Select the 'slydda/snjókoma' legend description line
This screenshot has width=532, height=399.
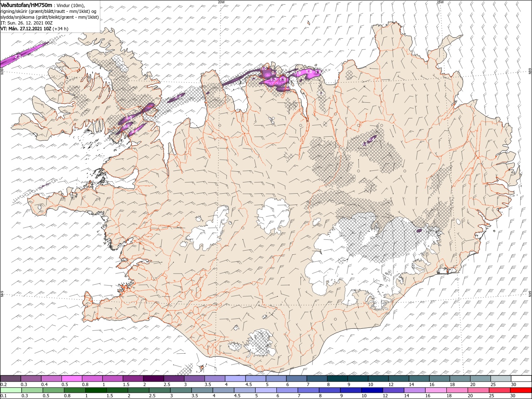pos(49,17)
